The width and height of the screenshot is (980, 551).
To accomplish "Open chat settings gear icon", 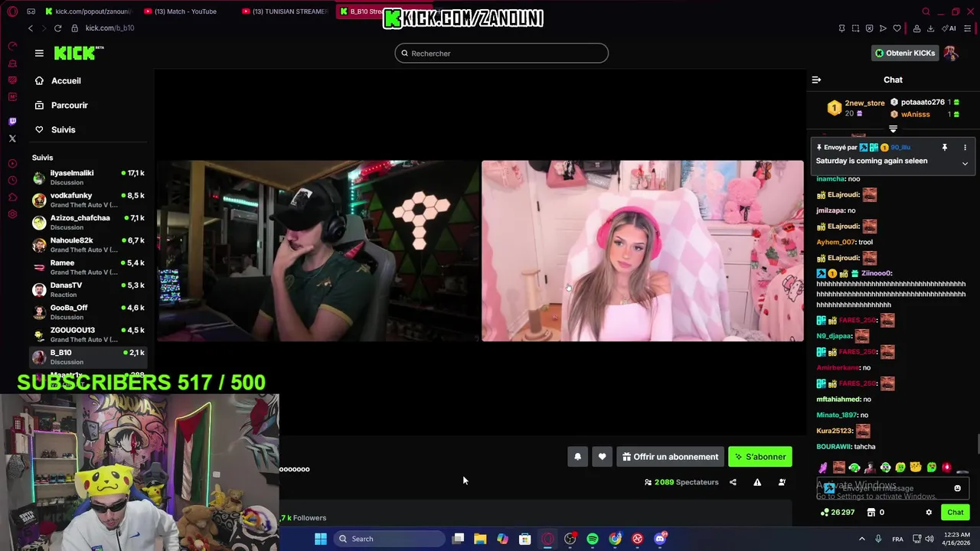I will [929, 513].
